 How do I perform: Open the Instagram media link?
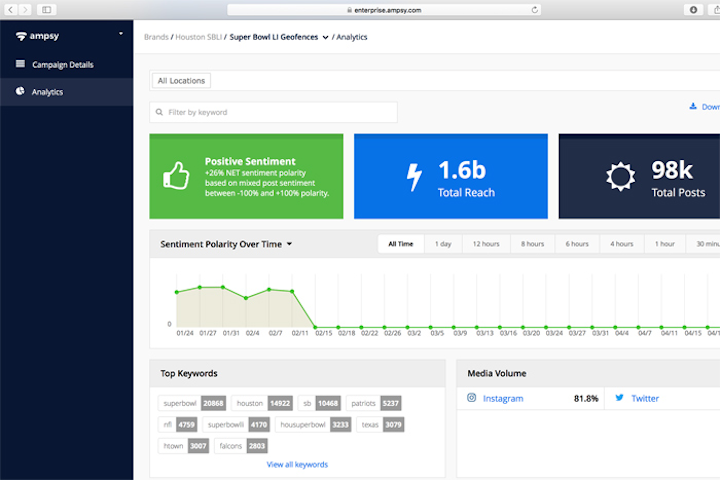pyautogui.click(x=503, y=398)
